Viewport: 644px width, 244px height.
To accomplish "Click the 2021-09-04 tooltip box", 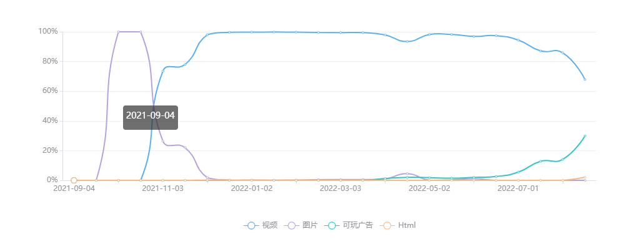I will (x=151, y=118).
